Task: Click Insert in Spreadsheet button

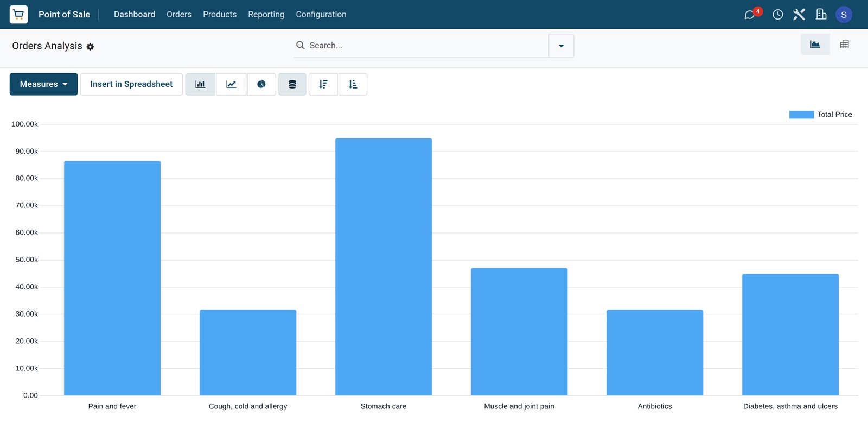Action: tap(131, 84)
